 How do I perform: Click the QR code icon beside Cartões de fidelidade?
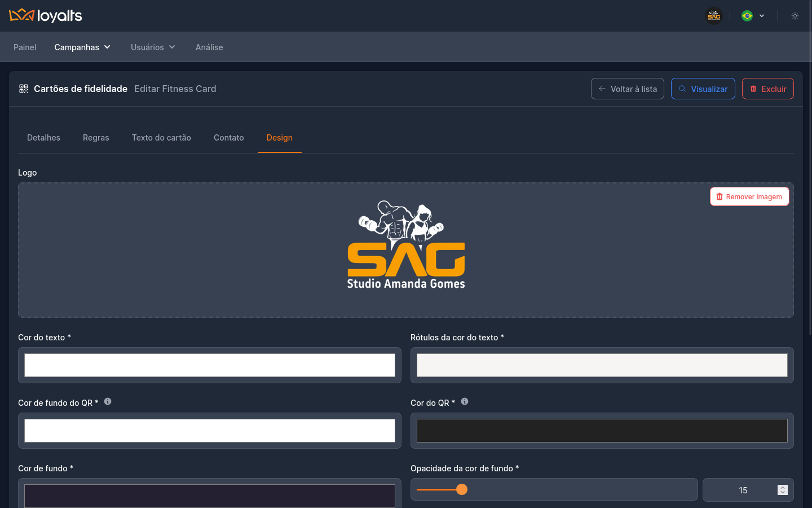tap(24, 89)
